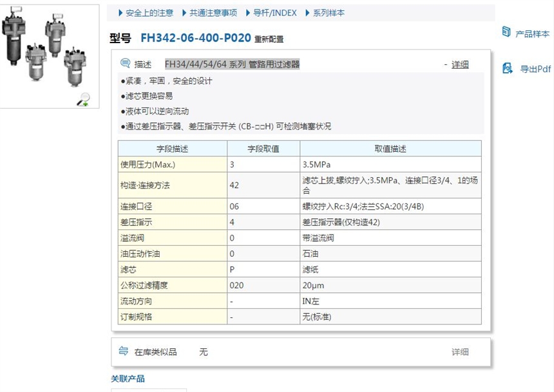Click the 在库类似品 arrows icon
The width and height of the screenshot is (554, 392).
[x=124, y=351]
